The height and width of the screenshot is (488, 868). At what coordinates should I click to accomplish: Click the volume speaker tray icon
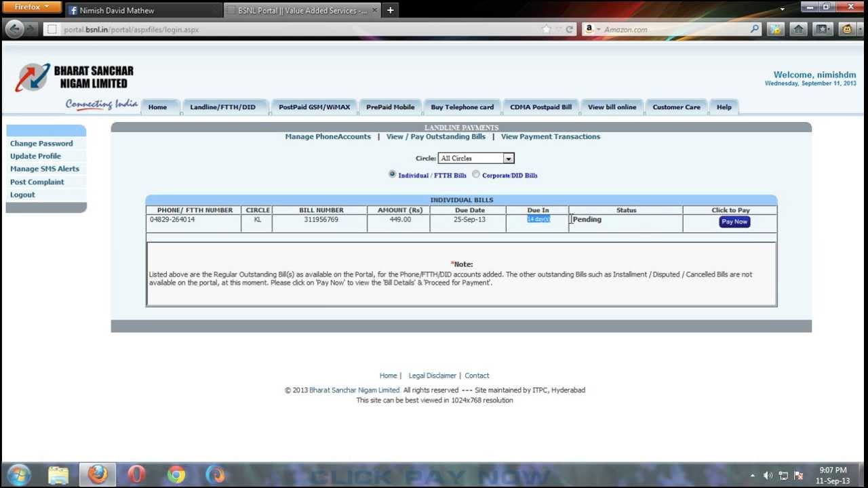[768, 476]
